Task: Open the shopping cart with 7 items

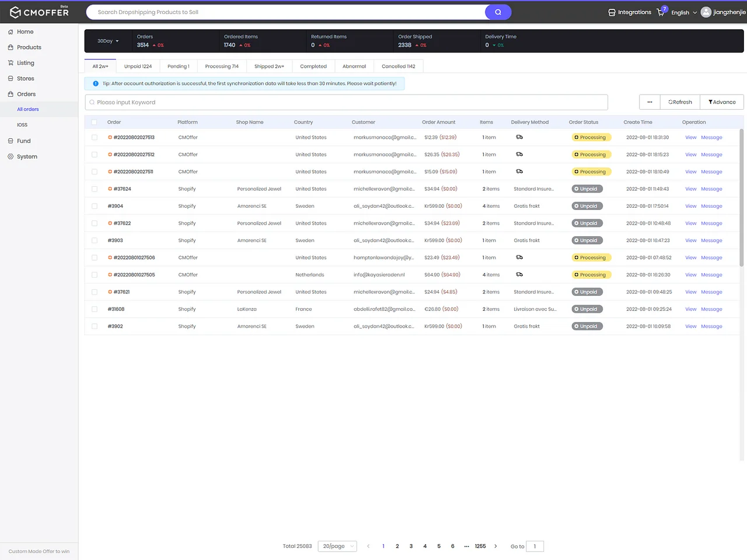Action: pyautogui.click(x=661, y=12)
